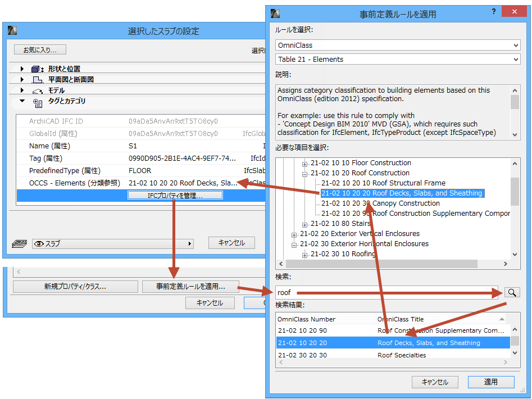Viewport: 532px width, 399px height.
Task: Click the tree vertical scrollbar down arrow
Action: 515,255
